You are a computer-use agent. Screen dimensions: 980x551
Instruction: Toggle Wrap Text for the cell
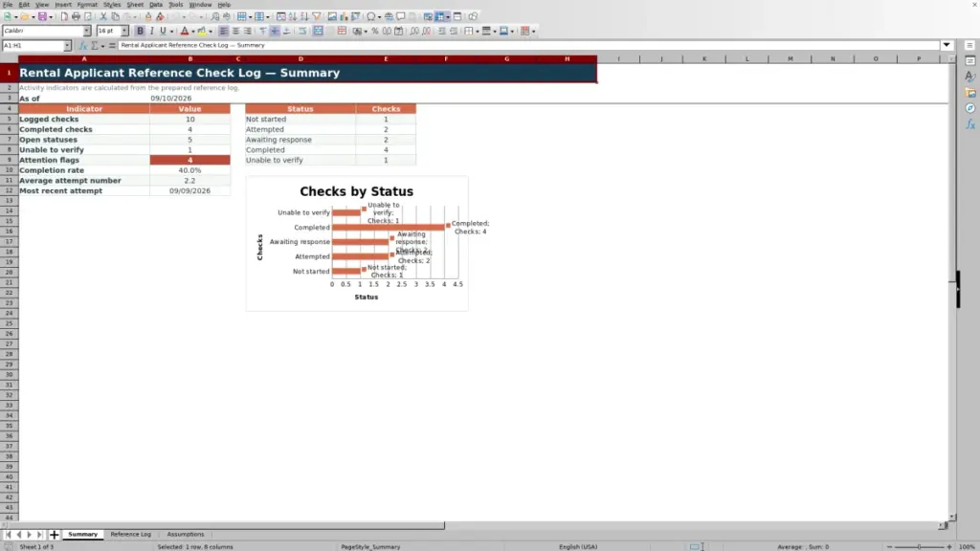click(x=302, y=31)
